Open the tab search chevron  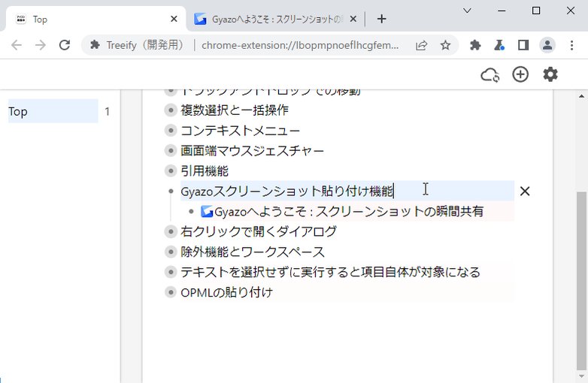tap(467, 11)
